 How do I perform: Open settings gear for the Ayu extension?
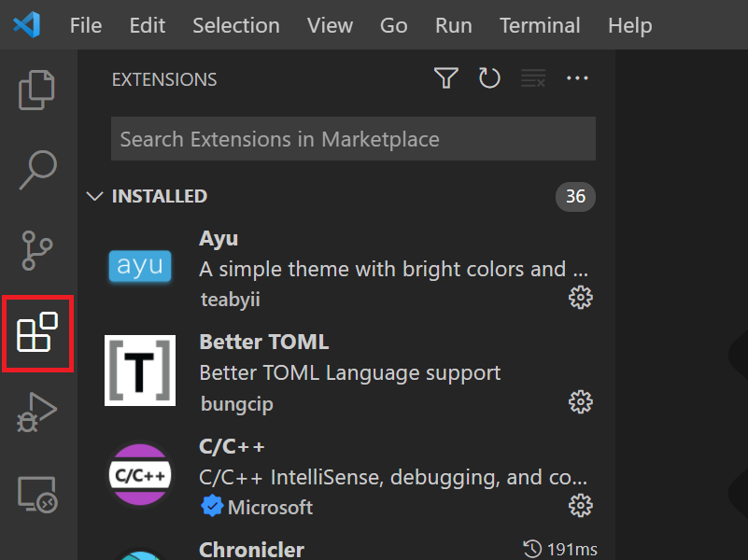pyautogui.click(x=580, y=297)
